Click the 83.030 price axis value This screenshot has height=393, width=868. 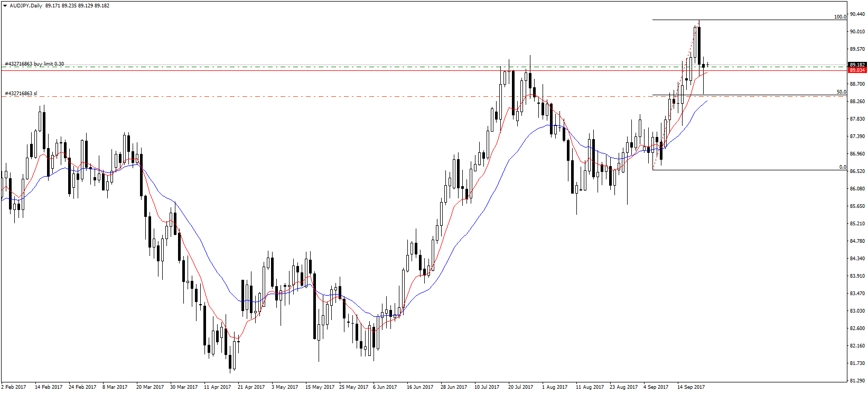coord(857,311)
